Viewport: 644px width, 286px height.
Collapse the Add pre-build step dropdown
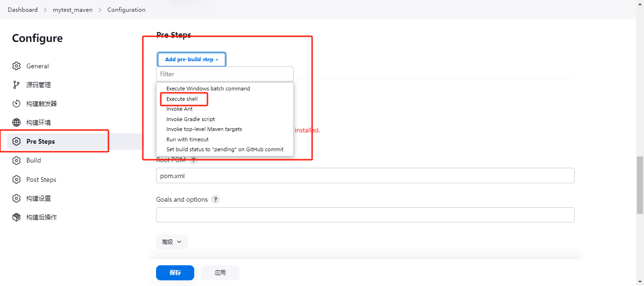tap(191, 59)
